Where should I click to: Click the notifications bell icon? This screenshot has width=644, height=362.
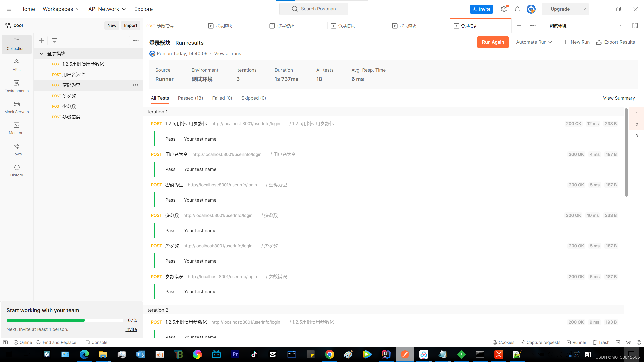pos(517,9)
